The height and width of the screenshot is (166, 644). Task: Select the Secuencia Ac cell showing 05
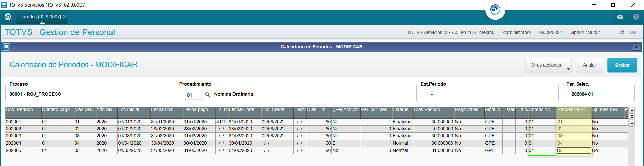pyautogui.click(x=574, y=150)
